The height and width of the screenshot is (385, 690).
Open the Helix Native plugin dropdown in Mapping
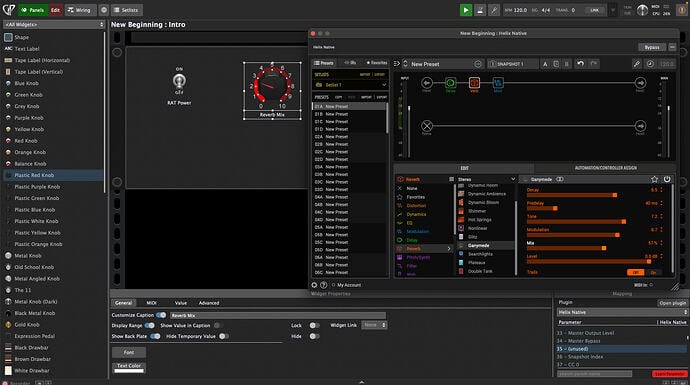click(622, 312)
